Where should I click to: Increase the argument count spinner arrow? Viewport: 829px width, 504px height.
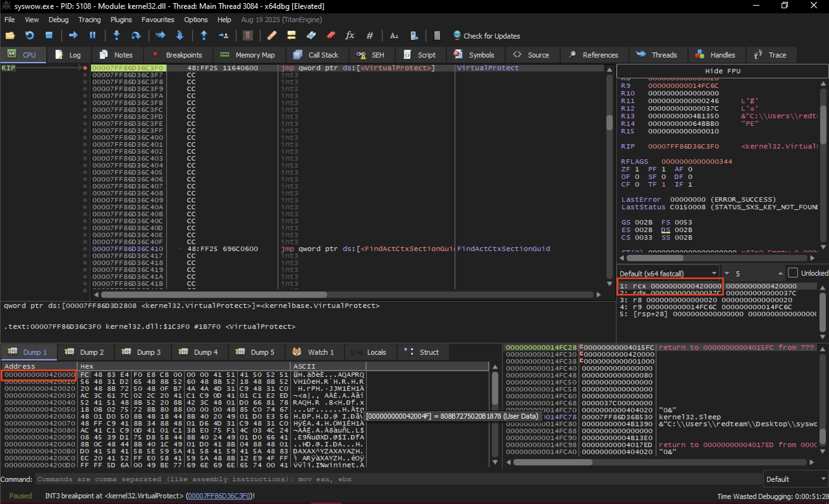tap(780, 274)
